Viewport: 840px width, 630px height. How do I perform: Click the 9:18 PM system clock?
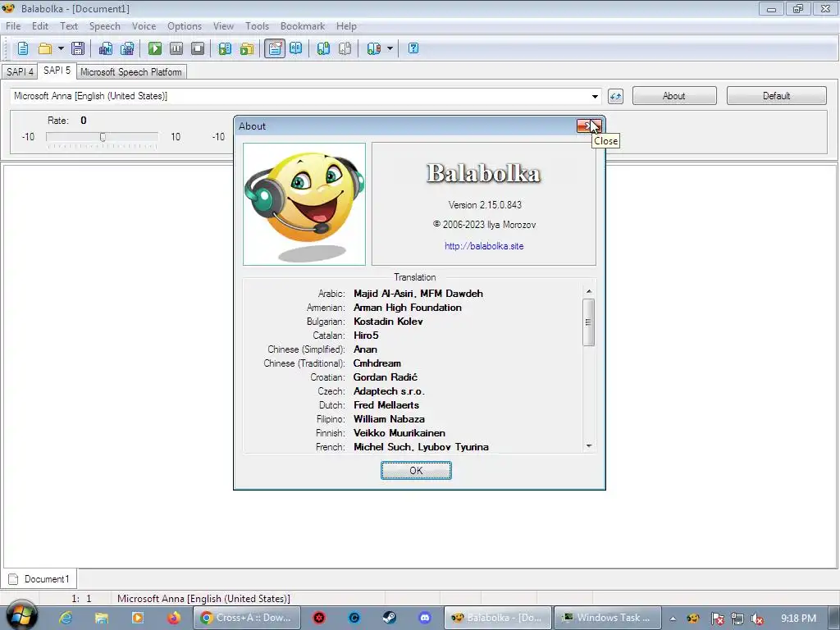click(x=798, y=619)
